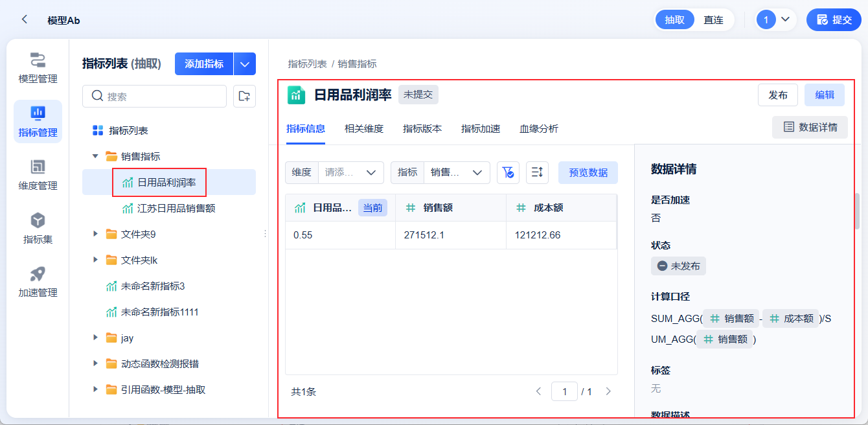Open 加速管理 rocket icon

point(38,274)
